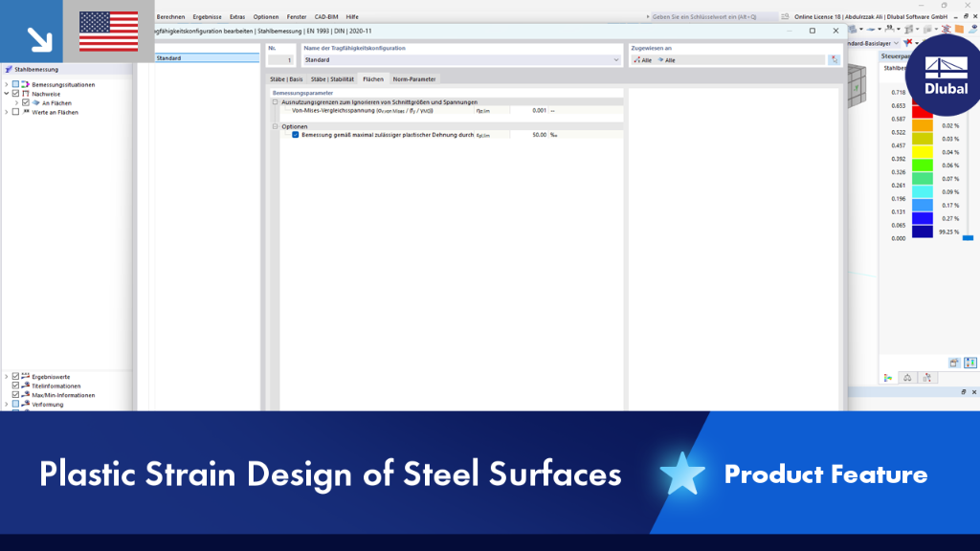The width and height of the screenshot is (980, 551).
Task: Open the Optionen menu
Action: [x=266, y=17]
